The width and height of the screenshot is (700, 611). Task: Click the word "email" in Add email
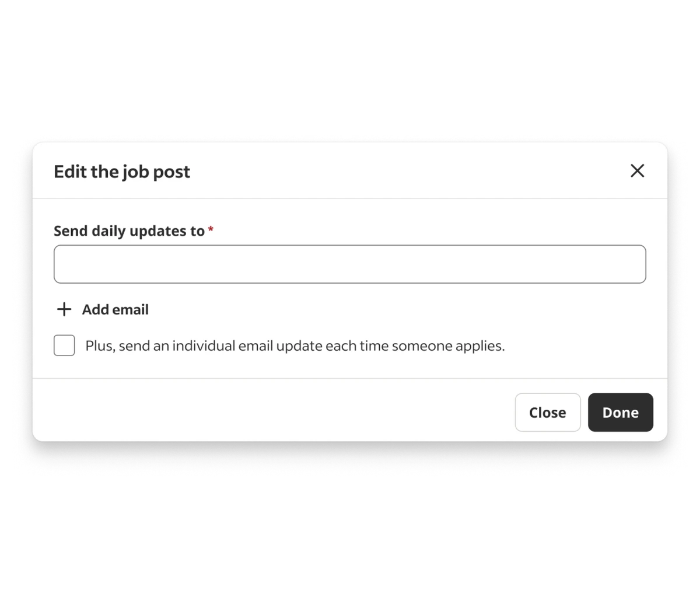click(131, 309)
